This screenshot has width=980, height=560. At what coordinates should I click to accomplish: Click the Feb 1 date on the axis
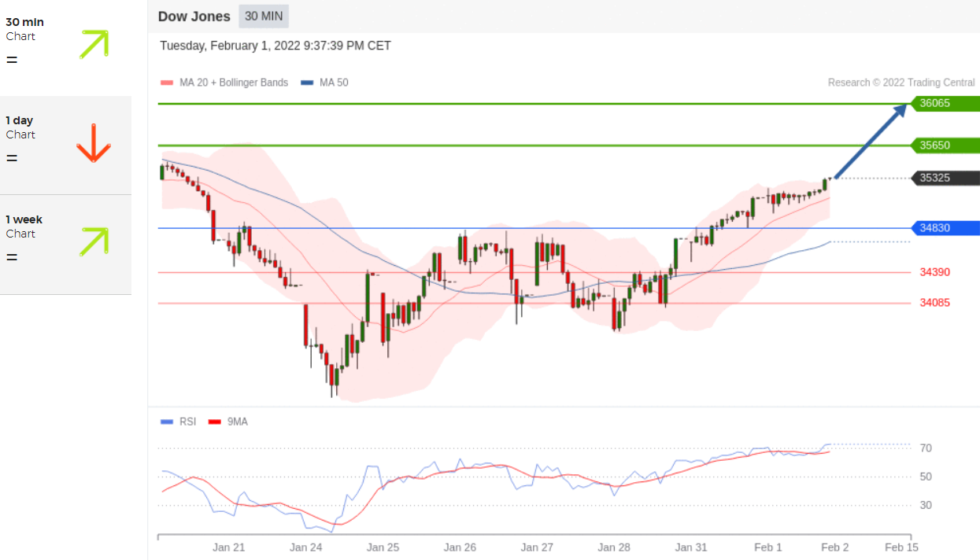point(768,547)
